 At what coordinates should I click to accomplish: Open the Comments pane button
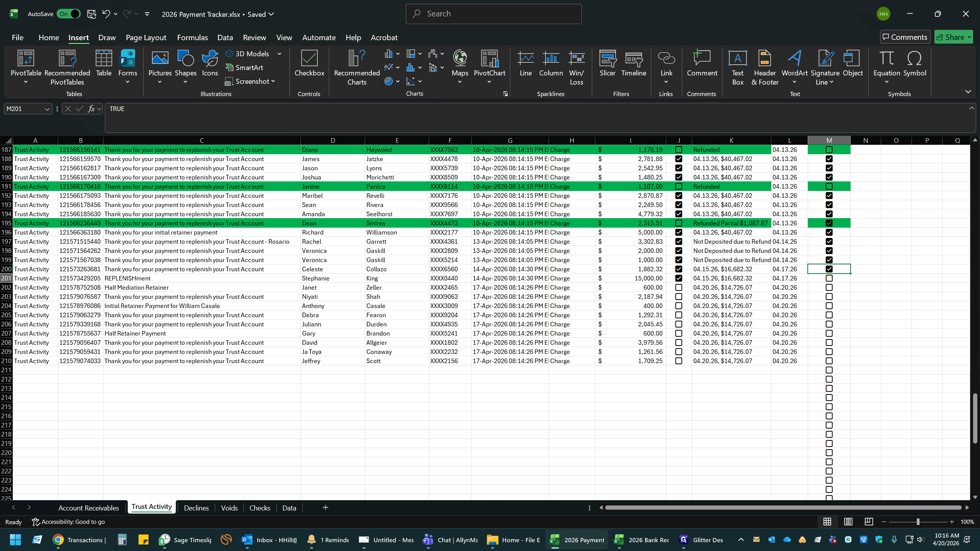(x=905, y=37)
